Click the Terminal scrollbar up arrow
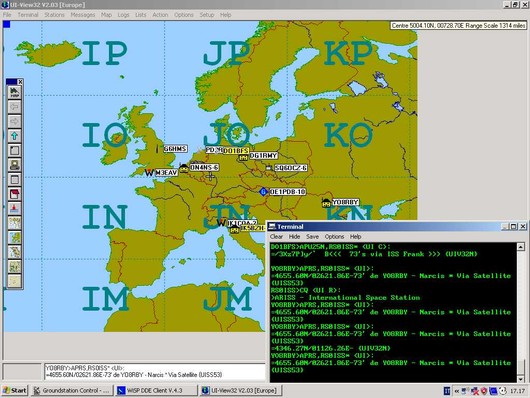 coord(521,247)
